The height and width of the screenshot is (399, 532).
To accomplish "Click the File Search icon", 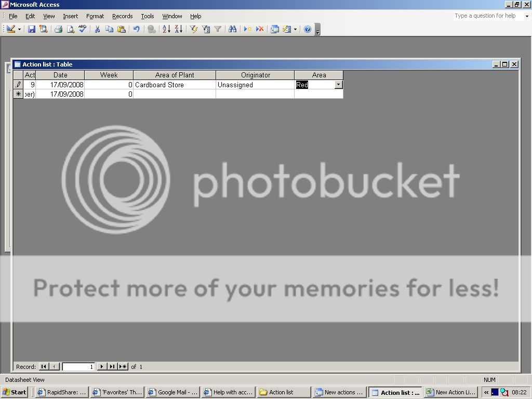I will click(44, 29).
